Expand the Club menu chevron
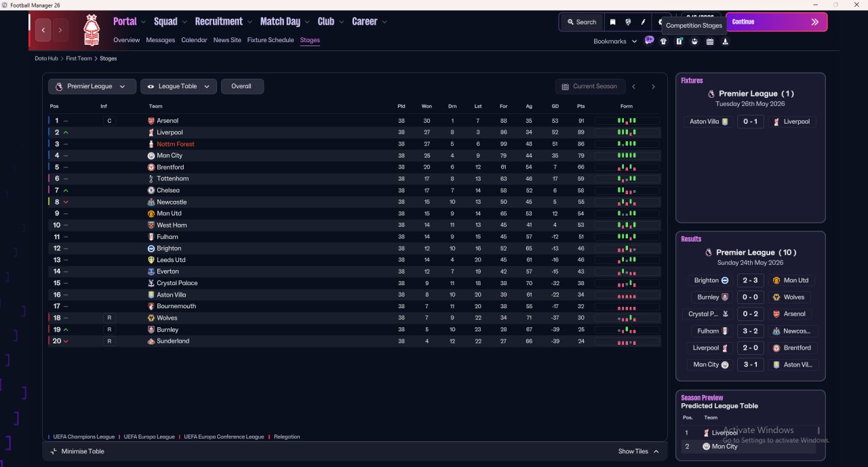 coord(341,22)
